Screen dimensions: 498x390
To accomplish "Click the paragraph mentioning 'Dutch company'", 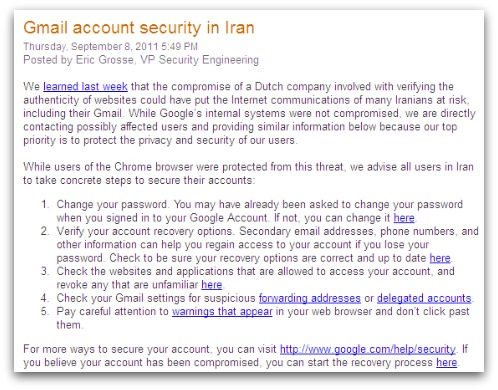I will [249, 113].
